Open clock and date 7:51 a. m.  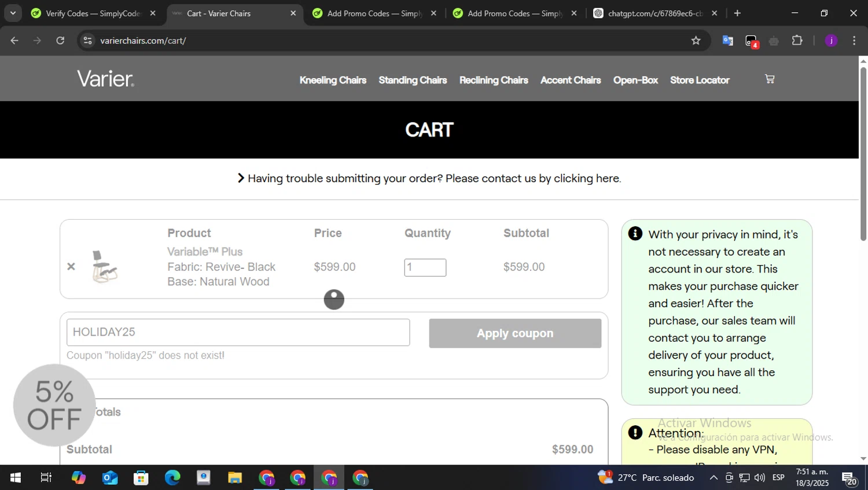812,478
